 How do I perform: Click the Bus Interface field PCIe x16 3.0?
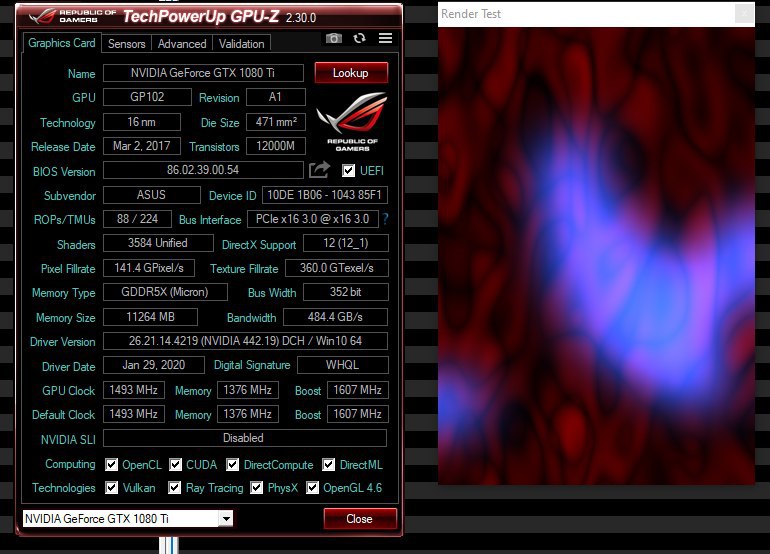pyautogui.click(x=313, y=219)
